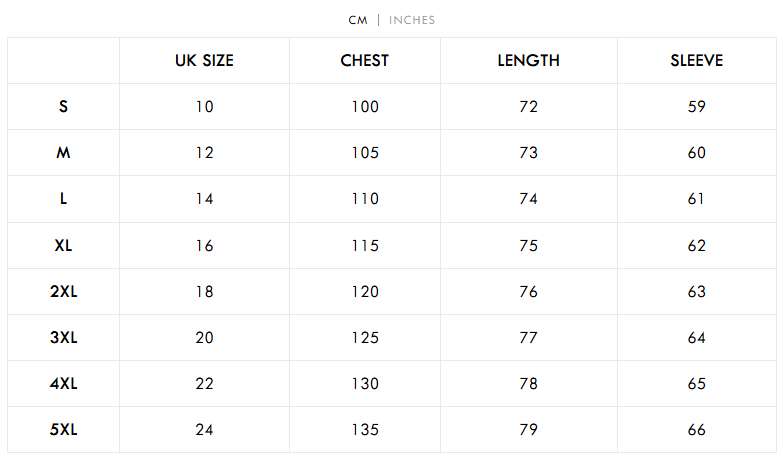Screen dimensions: 783x461
Task: Click length value 74 cell
Action: 528,199
